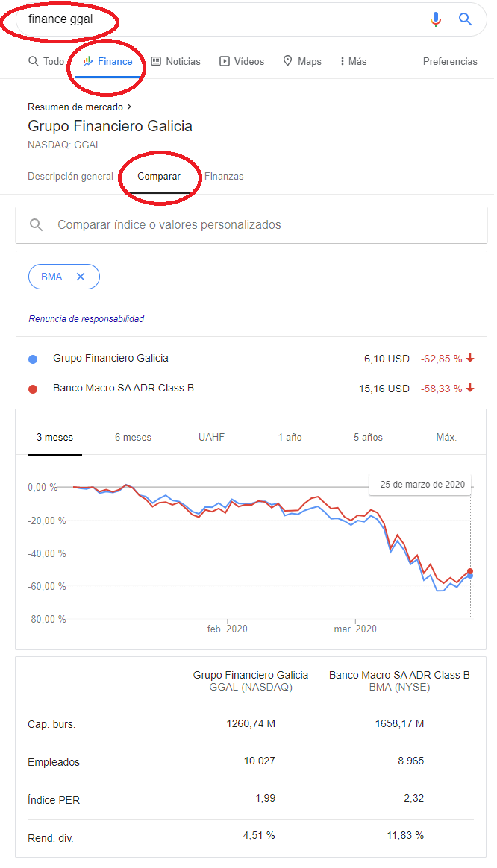The width and height of the screenshot is (497, 868).
Task: Click the magnifier icon beside Todo
Action: click(x=34, y=61)
